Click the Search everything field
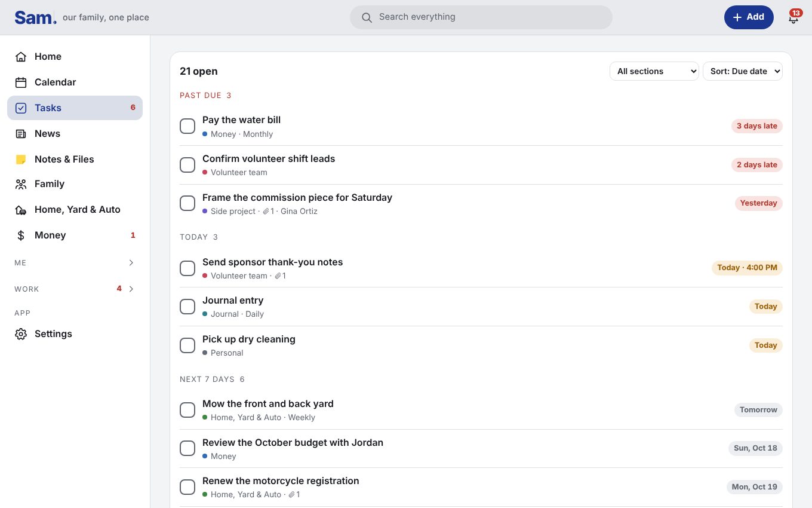Viewport: 812px width, 508px height. tap(481, 17)
